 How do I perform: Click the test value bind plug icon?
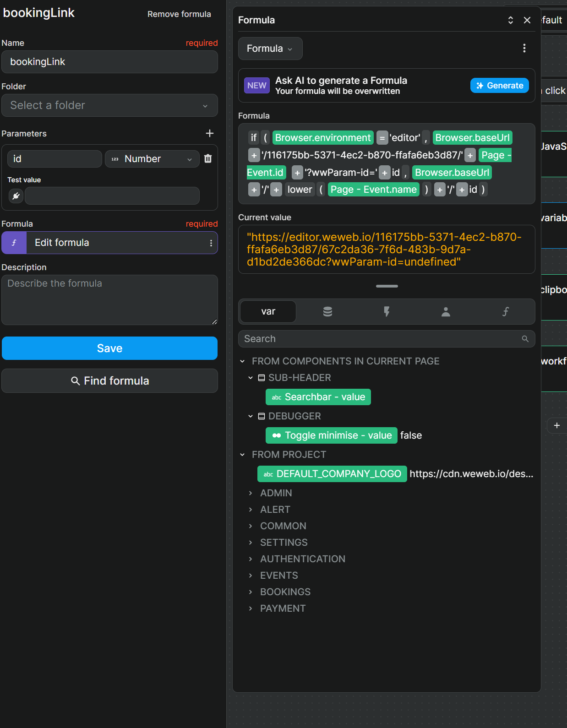pos(16,196)
